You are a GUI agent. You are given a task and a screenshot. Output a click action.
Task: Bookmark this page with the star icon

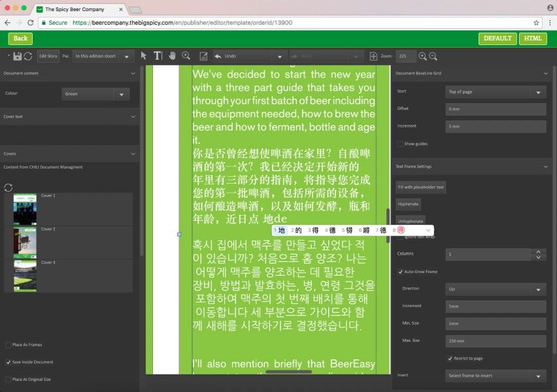coord(536,23)
